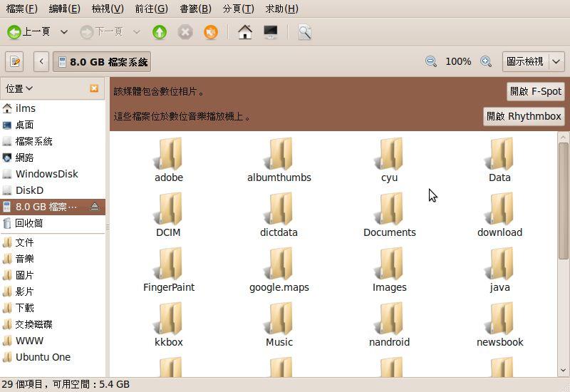Open the 位置 sidebar selector dropdown
570x392 pixels.
coord(19,88)
